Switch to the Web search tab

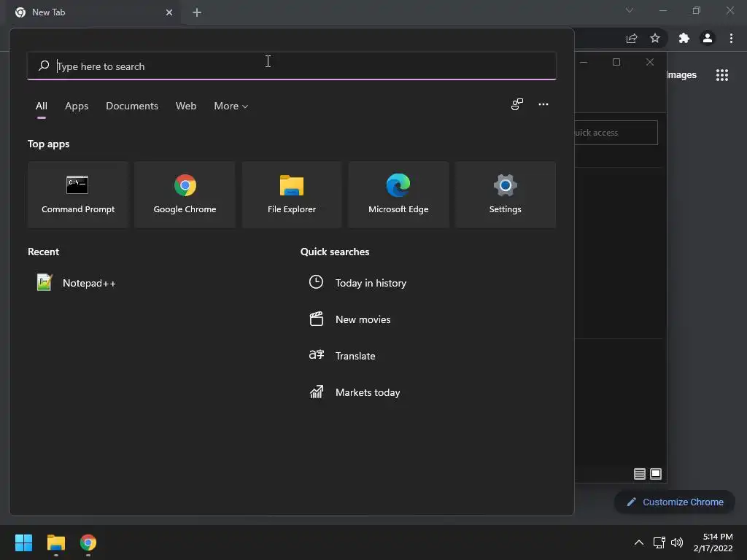click(186, 106)
